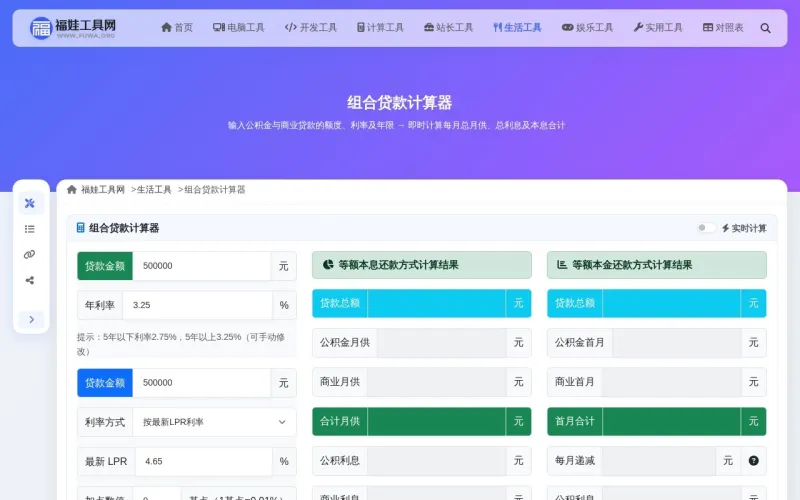Focus the blue 贷款金额 input field
Viewport: 800px width, 500px height.
[x=202, y=383]
